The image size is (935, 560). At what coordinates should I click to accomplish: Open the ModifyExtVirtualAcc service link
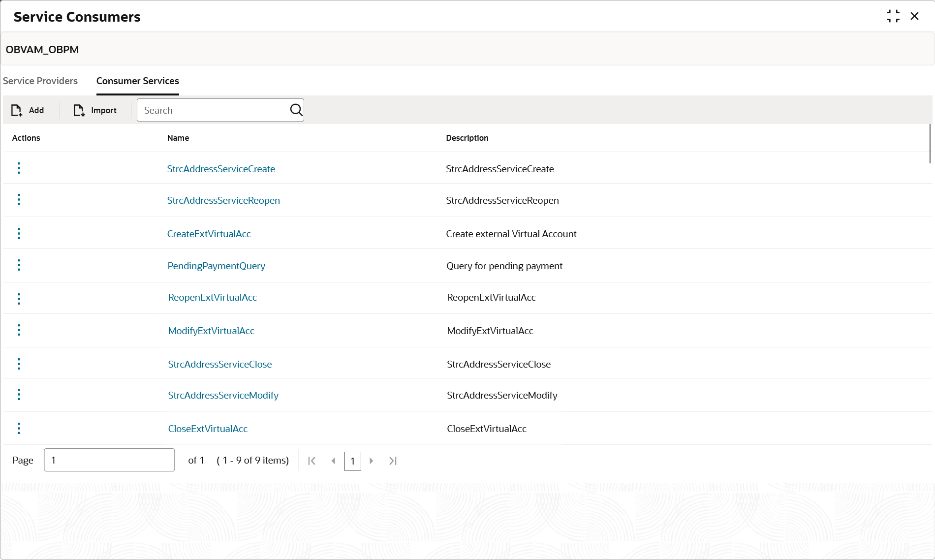coord(211,331)
